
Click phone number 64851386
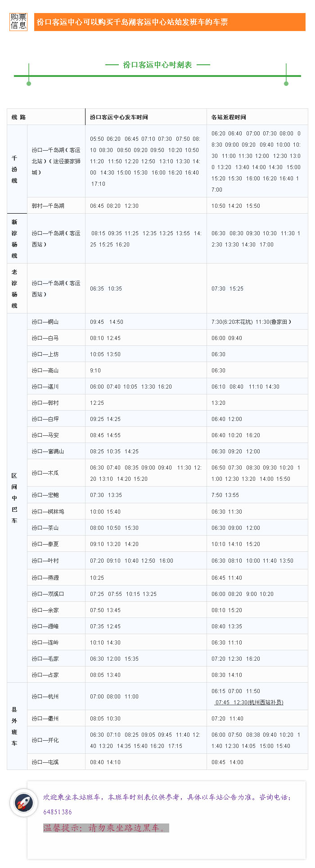pyautogui.click(x=58, y=812)
